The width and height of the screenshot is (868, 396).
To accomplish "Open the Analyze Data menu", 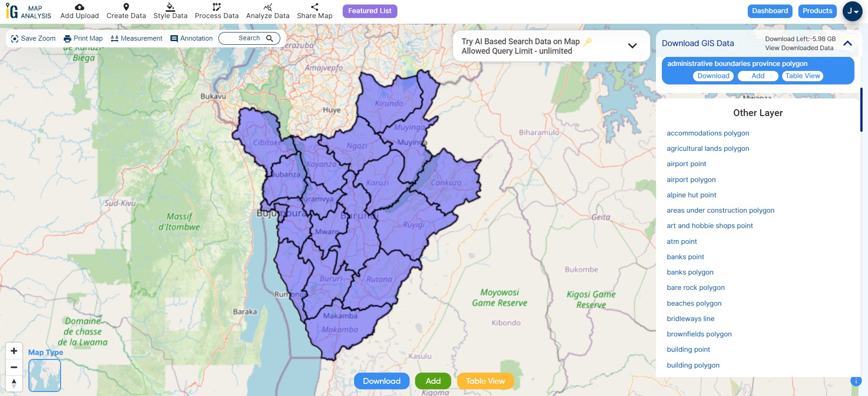I will [268, 11].
